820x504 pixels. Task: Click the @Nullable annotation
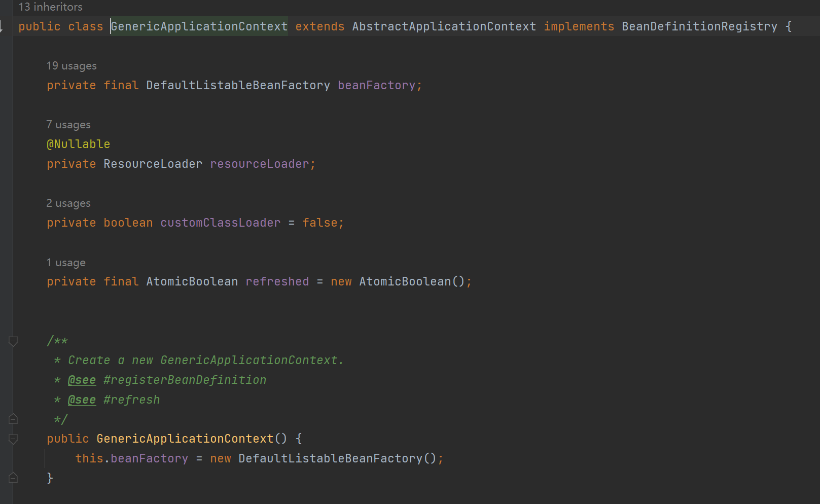(79, 145)
